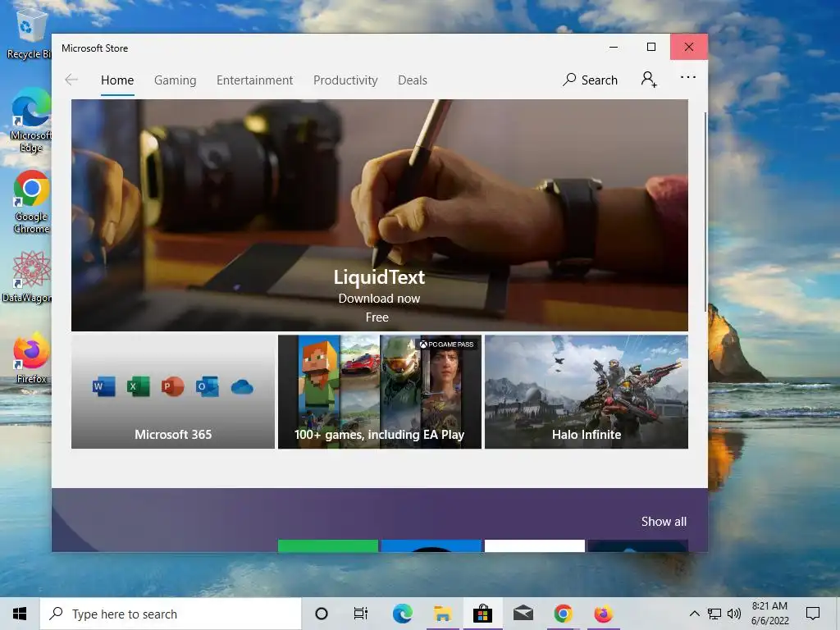Select the Microsoft Edge desktop shortcut
The height and width of the screenshot is (630, 840).
tap(31, 121)
